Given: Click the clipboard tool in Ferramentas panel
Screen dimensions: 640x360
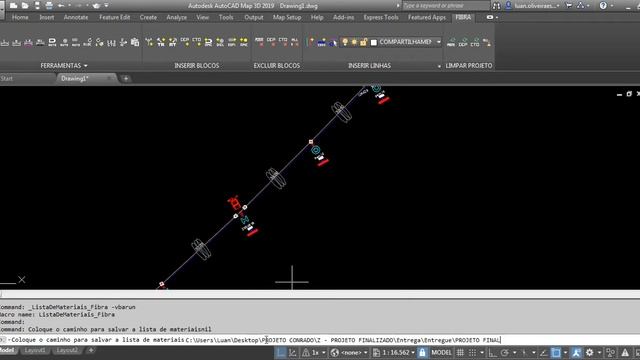Looking at the screenshot, I should pos(135,42).
